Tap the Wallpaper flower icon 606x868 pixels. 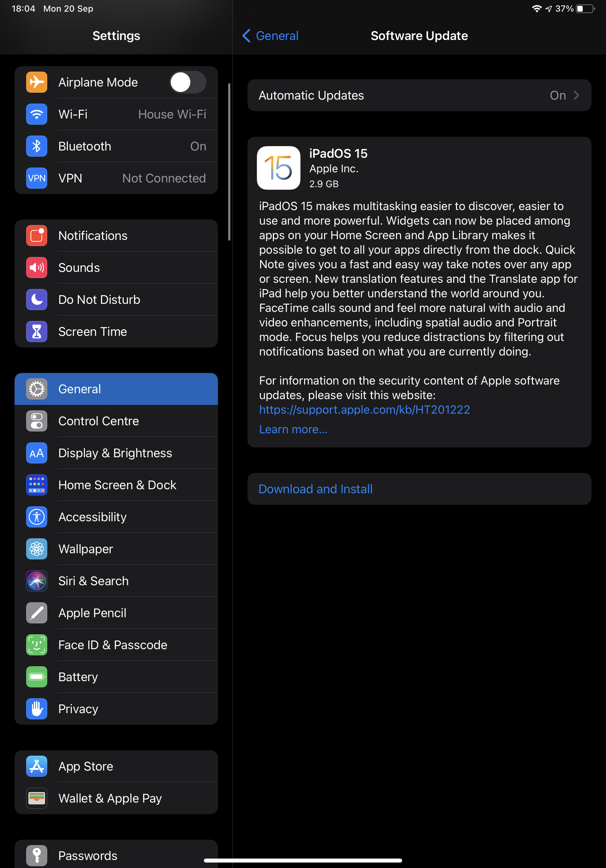point(37,549)
